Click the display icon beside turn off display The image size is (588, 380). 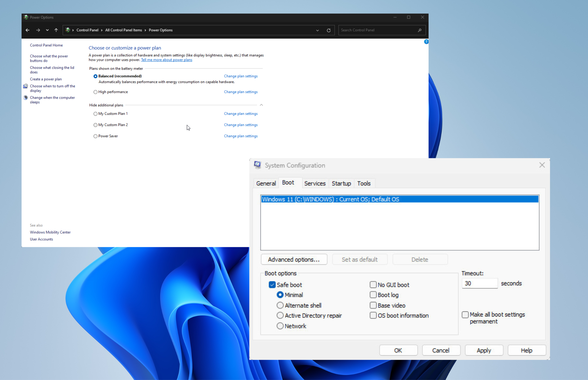click(x=26, y=86)
